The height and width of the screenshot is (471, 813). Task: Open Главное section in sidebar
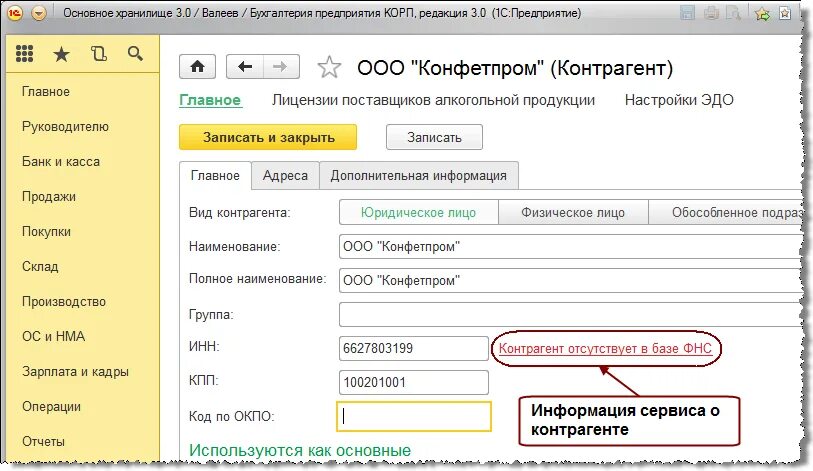point(46,92)
